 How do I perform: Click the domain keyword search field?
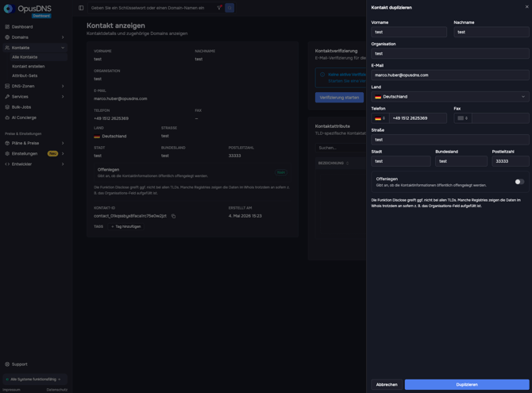click(152, 8)
